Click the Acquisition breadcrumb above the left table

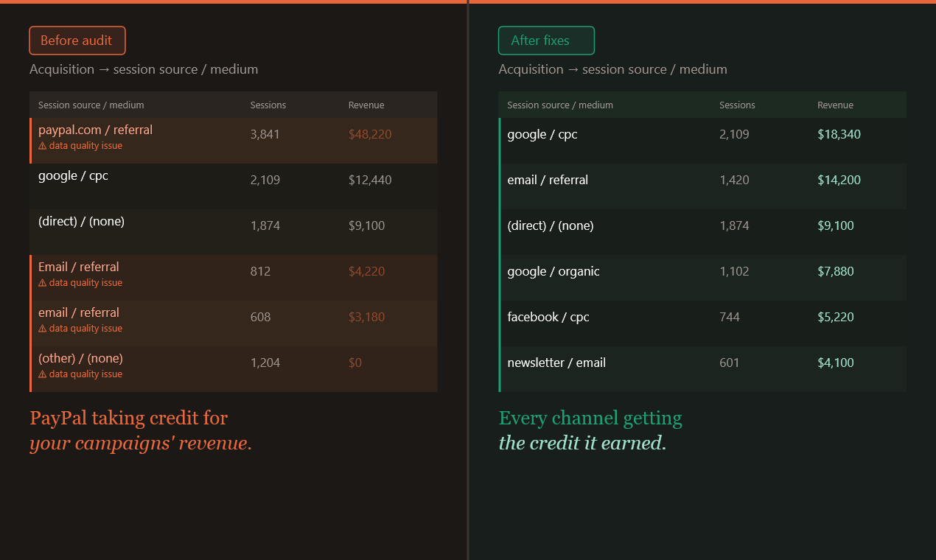point(62,69)
